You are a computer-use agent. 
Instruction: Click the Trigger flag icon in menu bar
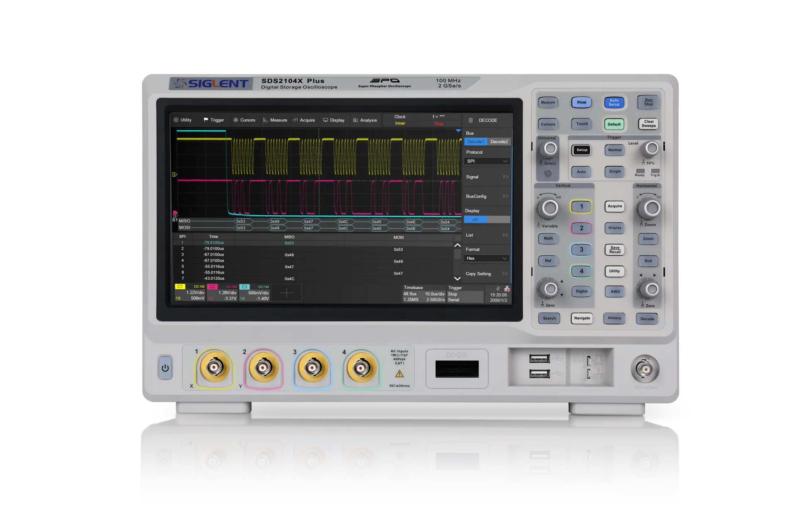click(207, 120)
